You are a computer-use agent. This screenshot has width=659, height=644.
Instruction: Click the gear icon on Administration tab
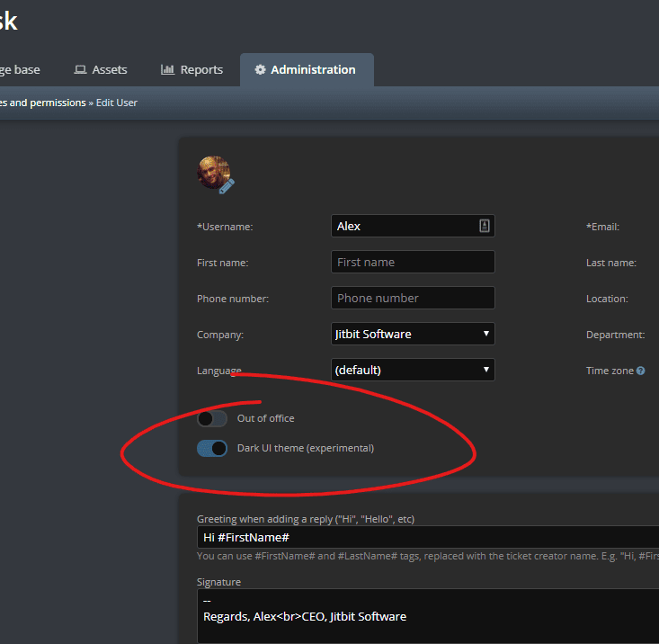(260, 70)
